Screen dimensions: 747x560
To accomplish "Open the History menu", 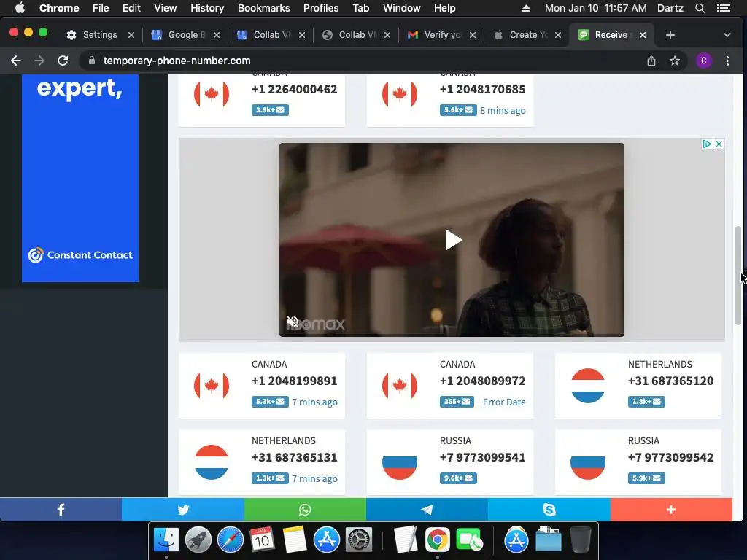I will click(207, 8).
